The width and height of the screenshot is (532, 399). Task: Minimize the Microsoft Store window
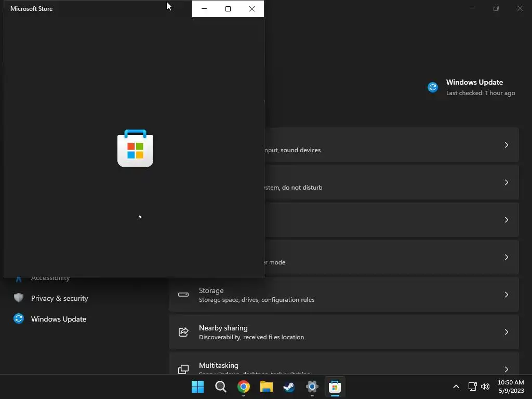click(204, 9)
